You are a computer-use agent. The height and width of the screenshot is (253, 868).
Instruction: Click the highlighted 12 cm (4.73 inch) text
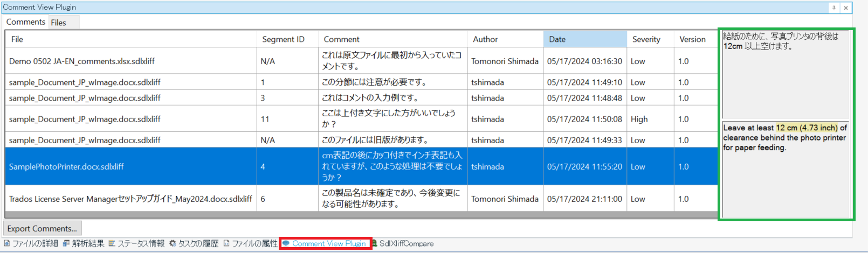pos(807,128)
